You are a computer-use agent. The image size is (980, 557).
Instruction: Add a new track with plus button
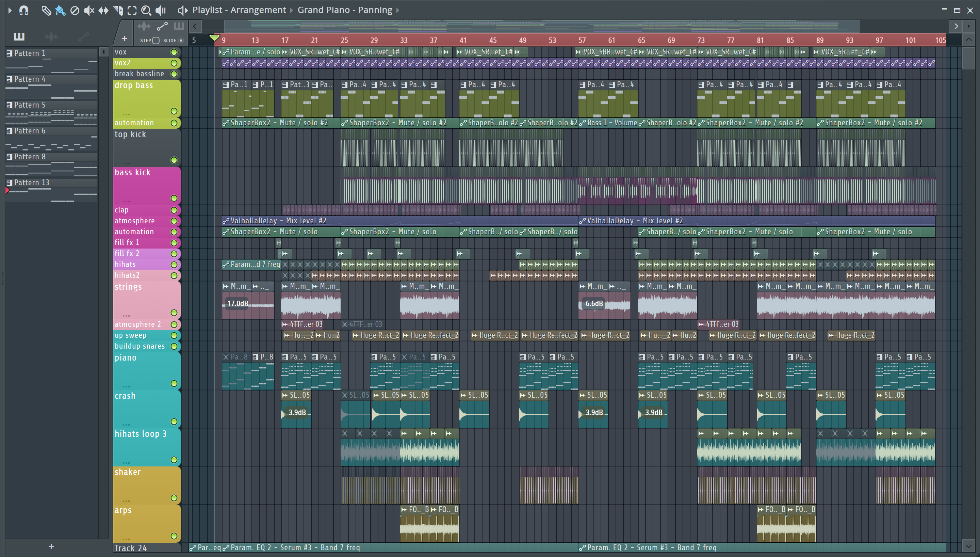(124, 38)
